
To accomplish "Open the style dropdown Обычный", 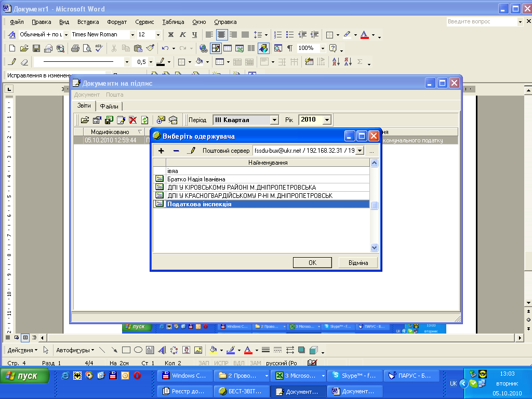I will tap(66, 35).
